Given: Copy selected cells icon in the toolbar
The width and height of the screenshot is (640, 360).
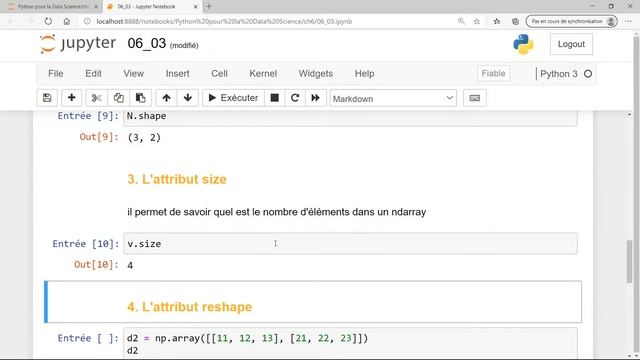Looking at the screenshot, I should [x=119, y=98].
